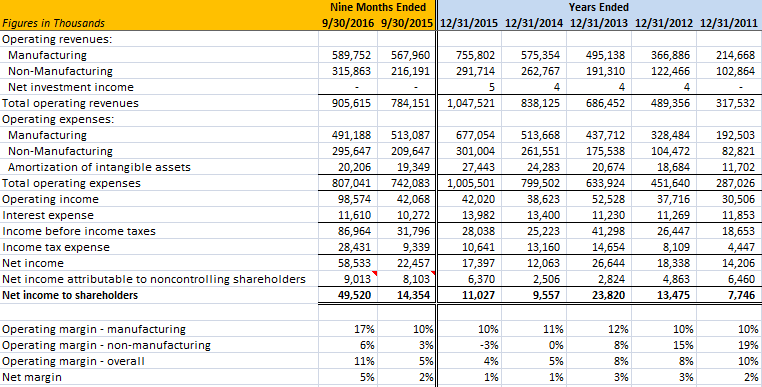Image resolution: width=762 pixels, height=387 pixels.
Task: Select Non-Manufacturing revenue value 315,863
Action: (x=351, y=71)
